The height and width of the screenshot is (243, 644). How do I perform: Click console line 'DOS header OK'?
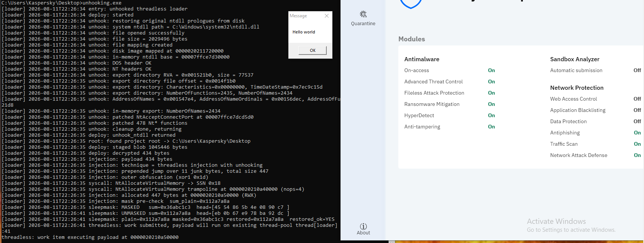coord(77,63)
